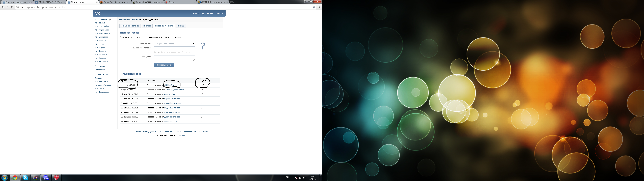Close the 'Яндекс' tab

click(195, 2)
